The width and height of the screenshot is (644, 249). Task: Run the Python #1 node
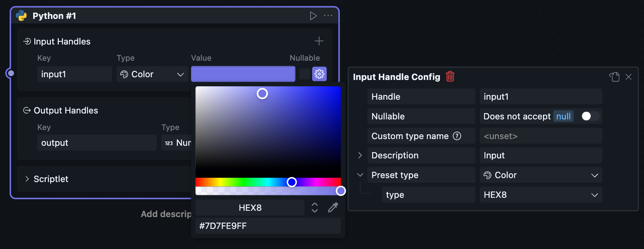(x=313, y=16)
